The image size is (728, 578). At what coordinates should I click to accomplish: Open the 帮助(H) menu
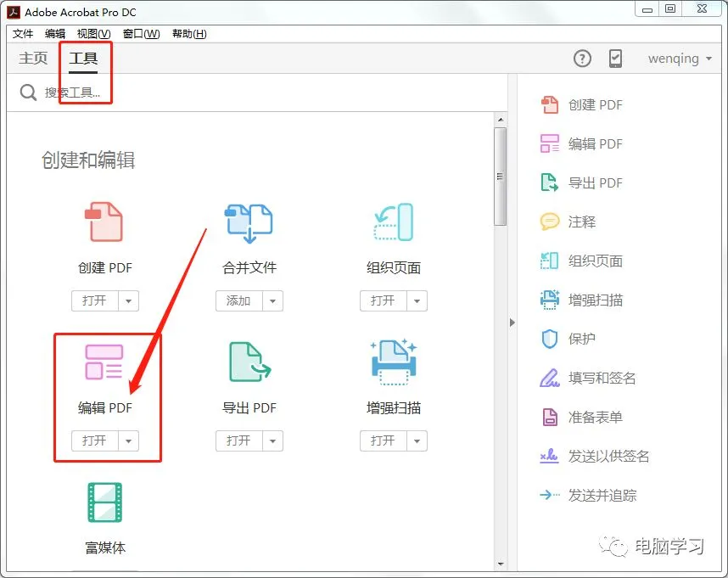click(189, 34)
